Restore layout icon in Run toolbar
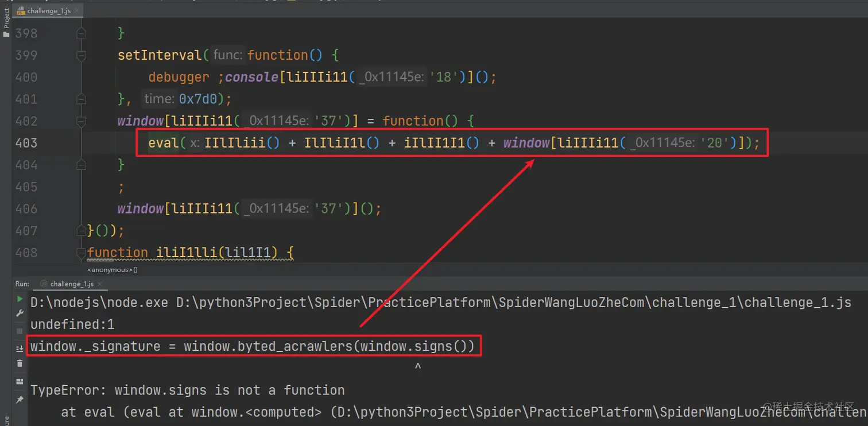This screenshot has height=426, width=868. point(20,381)
